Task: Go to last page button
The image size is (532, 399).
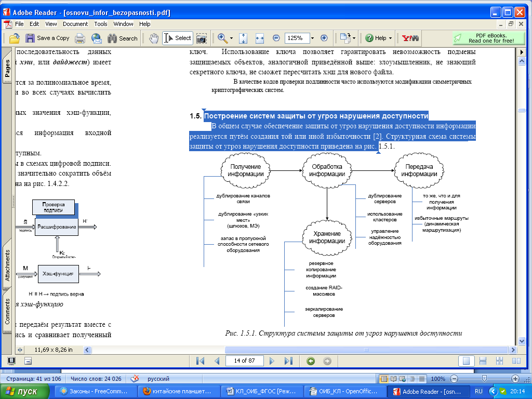Action: point(288,361)
